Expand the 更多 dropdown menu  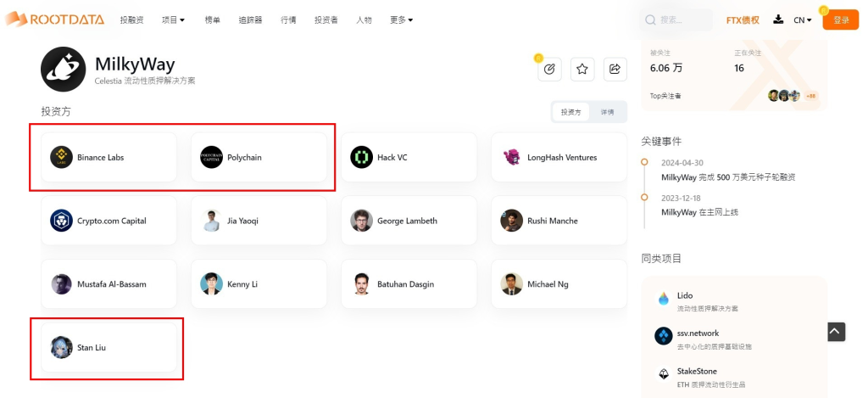401,20
